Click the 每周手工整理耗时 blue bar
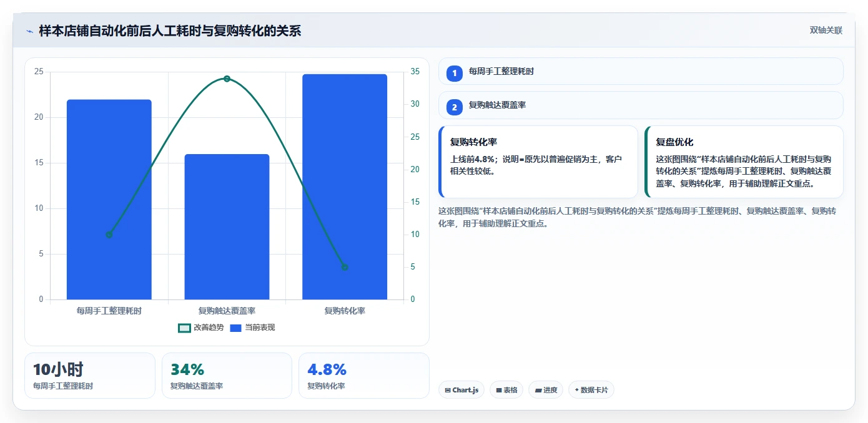The image size is (868, 423). click(x=109, y=200)
